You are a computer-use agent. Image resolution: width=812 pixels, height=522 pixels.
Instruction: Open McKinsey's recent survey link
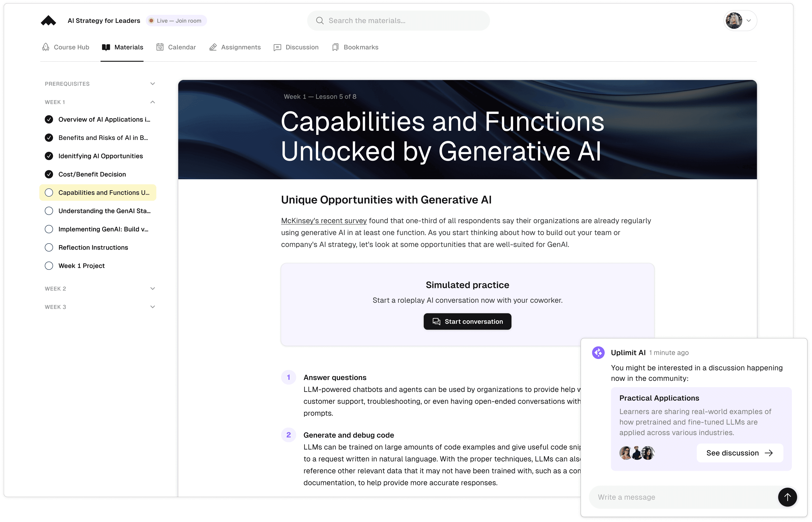[324, 221]
